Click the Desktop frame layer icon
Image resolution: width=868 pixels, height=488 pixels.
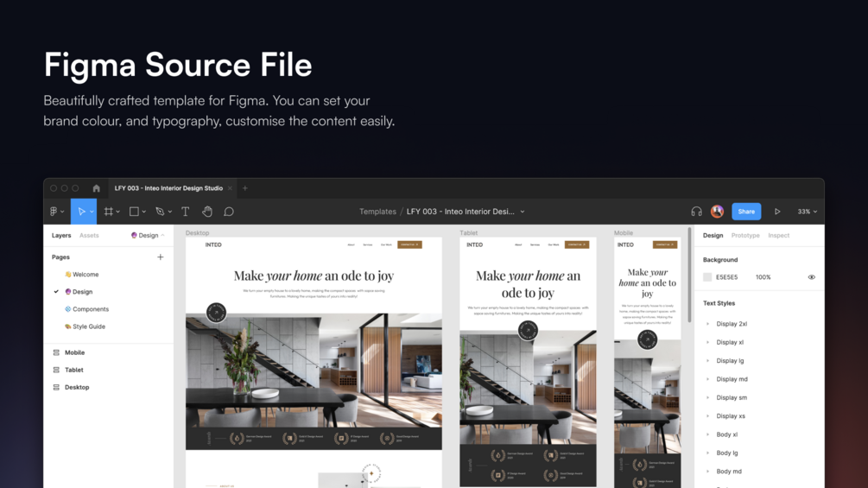click(x=56, y=387)
